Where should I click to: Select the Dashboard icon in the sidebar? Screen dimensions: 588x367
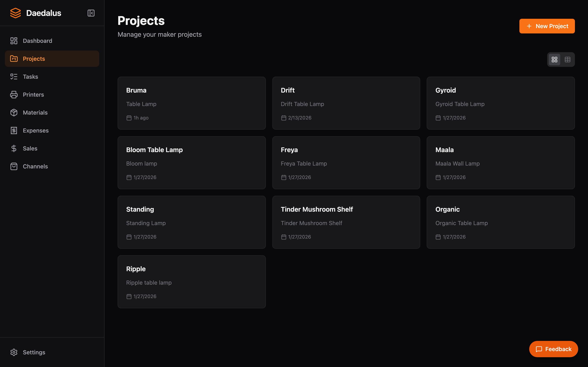pyautogui.click(x=14, y=41)
